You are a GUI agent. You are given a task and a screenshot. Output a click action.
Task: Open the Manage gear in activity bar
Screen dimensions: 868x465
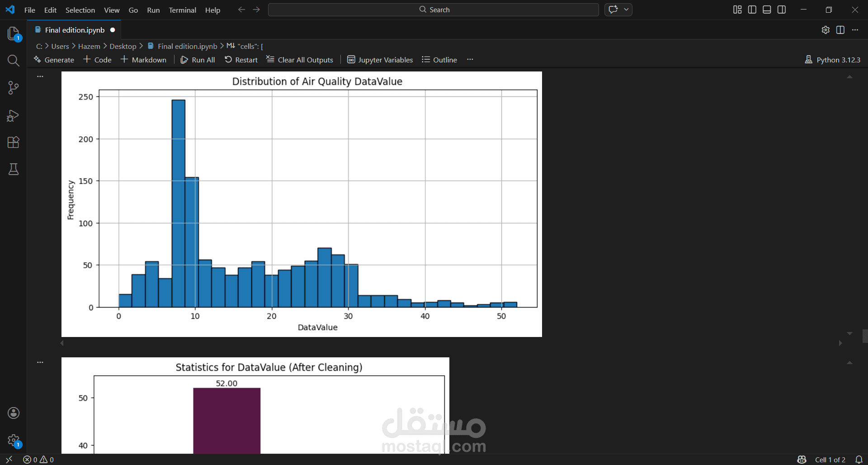14,440
